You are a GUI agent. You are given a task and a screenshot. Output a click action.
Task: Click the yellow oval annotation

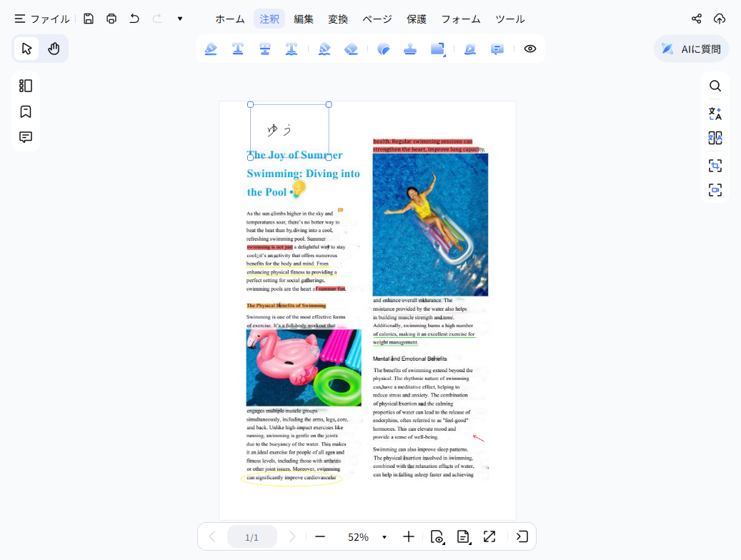click(x=292, y=478)
